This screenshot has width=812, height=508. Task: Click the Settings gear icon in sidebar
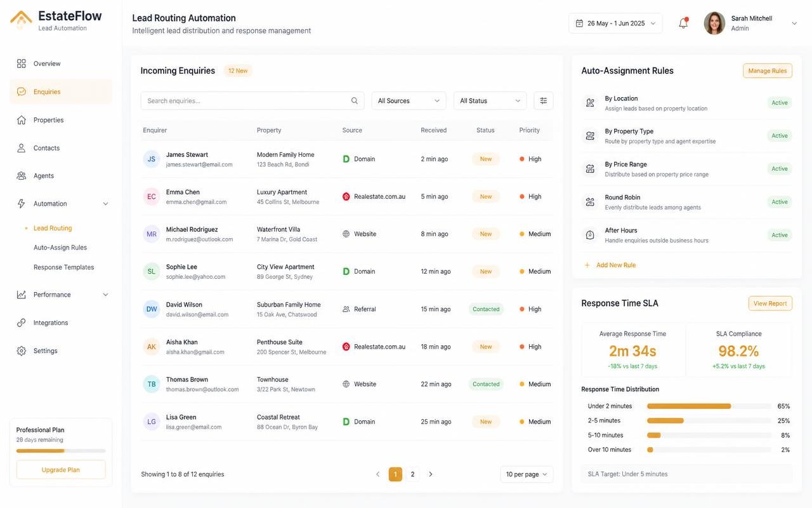(22, 351)
